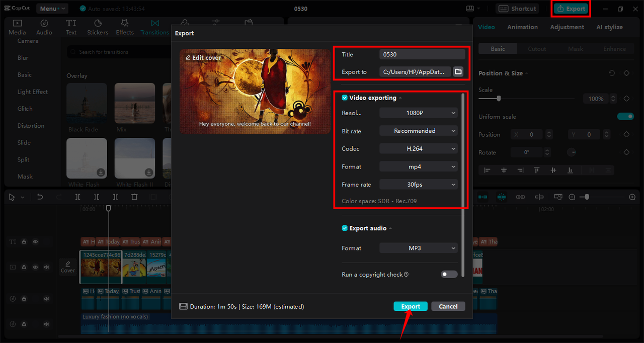
Task: Open the Media tab
Action: pyautogui.click(x=17, y=27)
